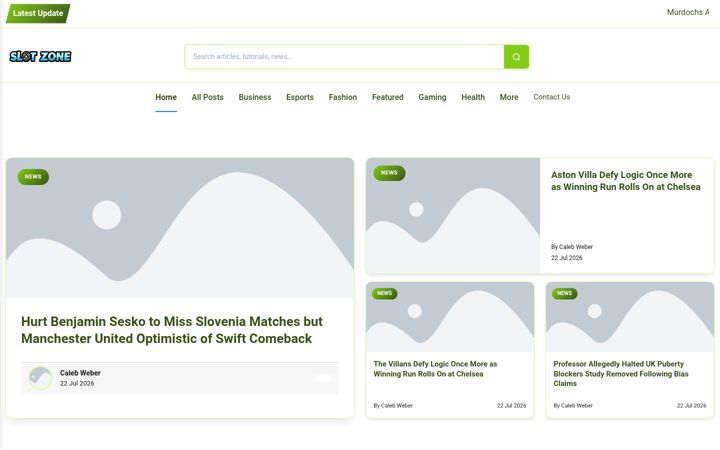Open the Slot Zone logo homepage link
The width and height of the screenshot is (720, 450).
click(40, 56)
